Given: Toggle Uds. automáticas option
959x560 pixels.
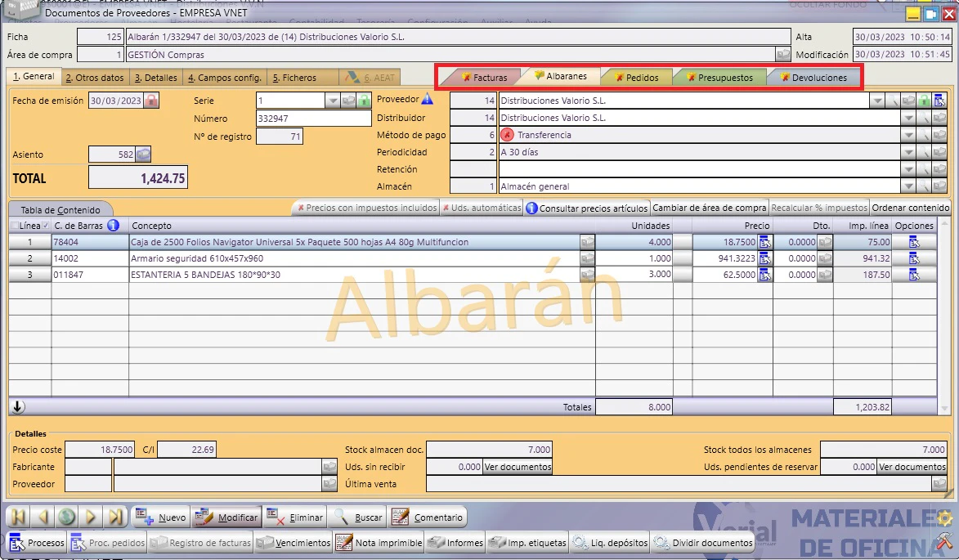Looking at the screenshot, I should (482, 208).
